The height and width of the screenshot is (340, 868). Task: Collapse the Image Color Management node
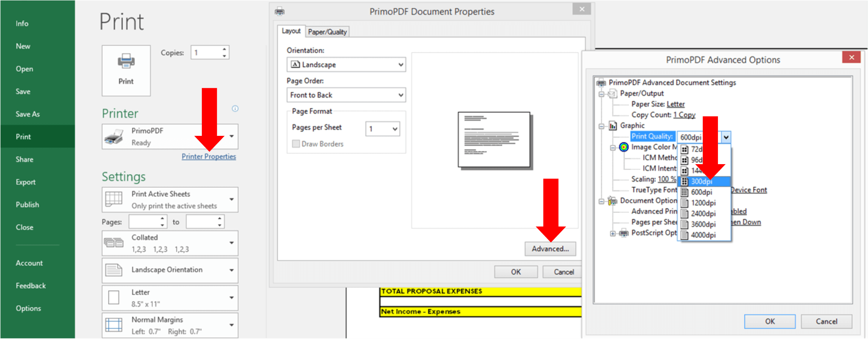coord(613,148)
